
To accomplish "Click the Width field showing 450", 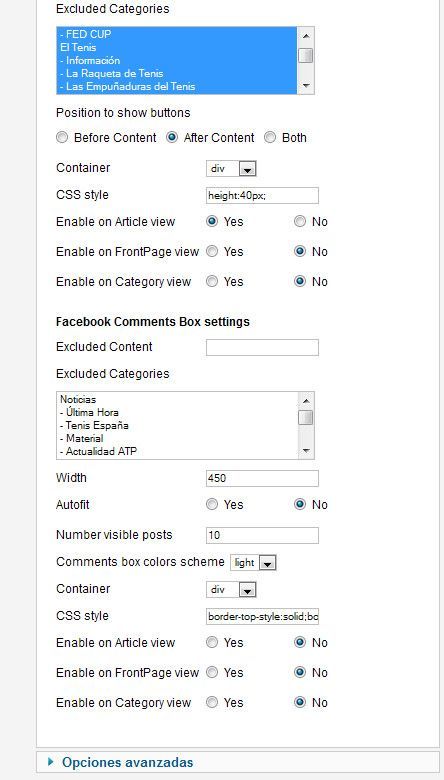I will (262, 478).
